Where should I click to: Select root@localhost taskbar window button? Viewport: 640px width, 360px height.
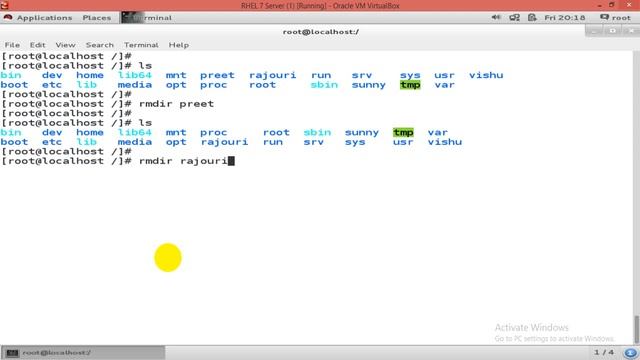pos(83,353)
